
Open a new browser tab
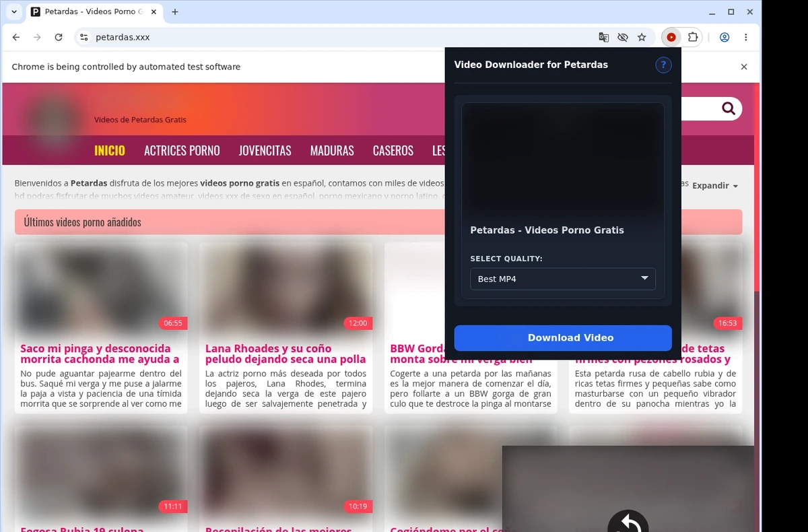coord(175,11)
